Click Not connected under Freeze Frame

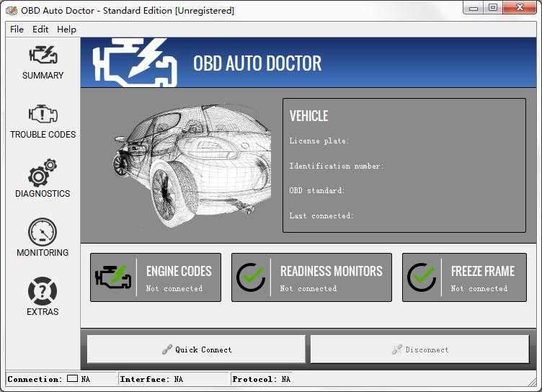[x=479, y=288]
